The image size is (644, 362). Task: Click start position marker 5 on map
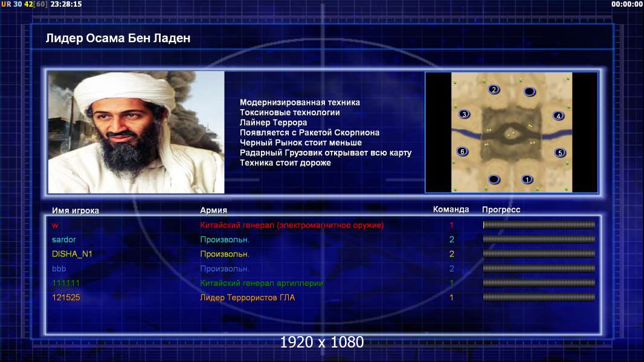pyautogui.click(x=560, y=153)
